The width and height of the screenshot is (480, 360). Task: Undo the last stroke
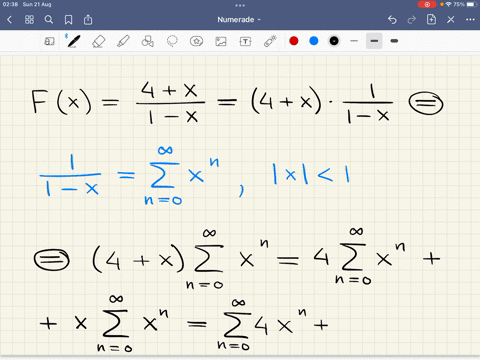click(392, 20)
